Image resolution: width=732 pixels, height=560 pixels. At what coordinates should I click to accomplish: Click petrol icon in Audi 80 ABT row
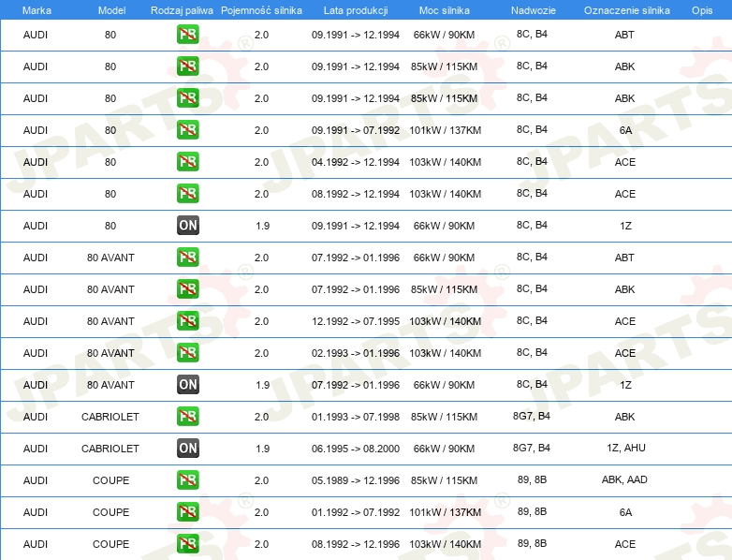click(x=187, y=34)
